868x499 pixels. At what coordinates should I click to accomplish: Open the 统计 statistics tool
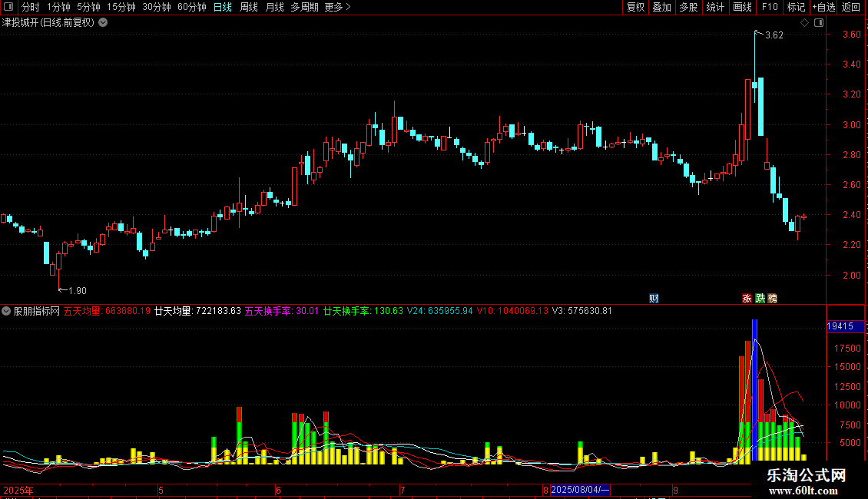point(715,7)
